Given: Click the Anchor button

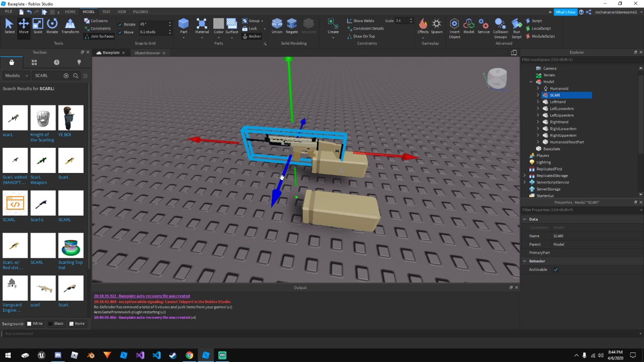Looking at the screenshot, I should [252, 36].
